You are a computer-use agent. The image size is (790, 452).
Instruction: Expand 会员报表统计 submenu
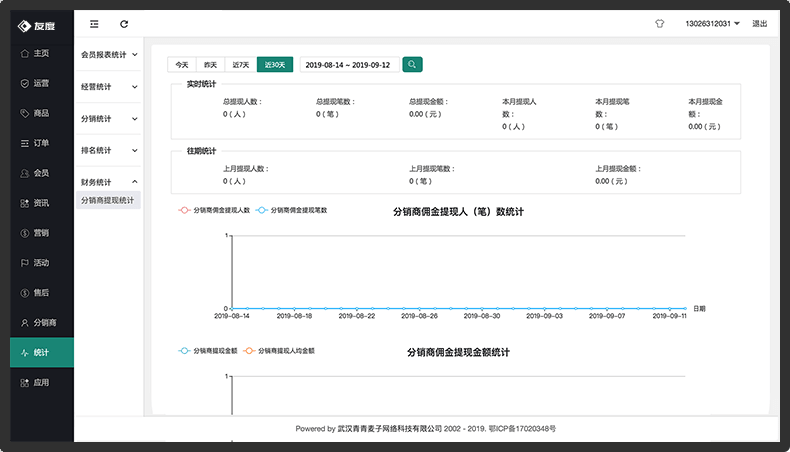[x=109, y=54]
